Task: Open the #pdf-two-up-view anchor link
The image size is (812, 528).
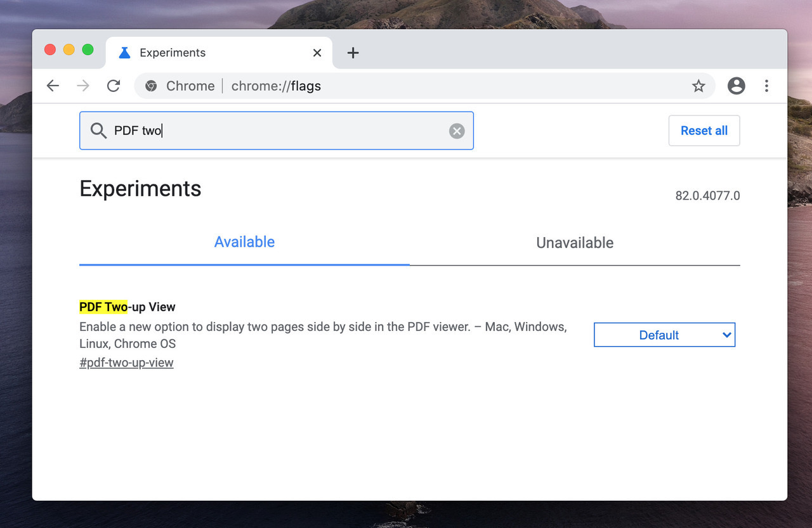Action: tap(126, 363)
